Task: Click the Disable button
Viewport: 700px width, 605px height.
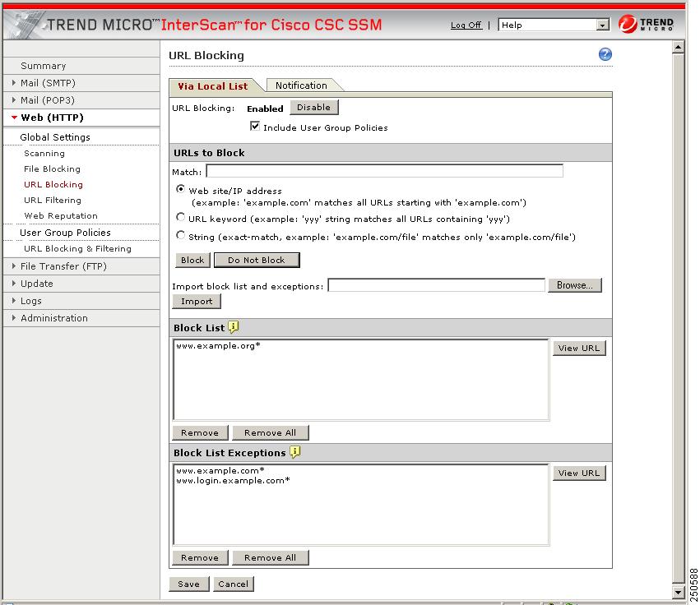Action: [x=314, y=108]
